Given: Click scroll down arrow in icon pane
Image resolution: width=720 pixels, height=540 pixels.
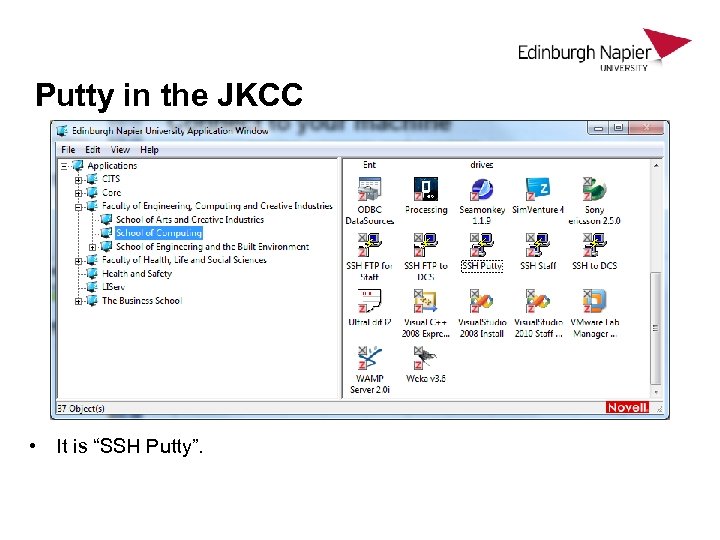Looking at the screenshot, I should point(656,393).
